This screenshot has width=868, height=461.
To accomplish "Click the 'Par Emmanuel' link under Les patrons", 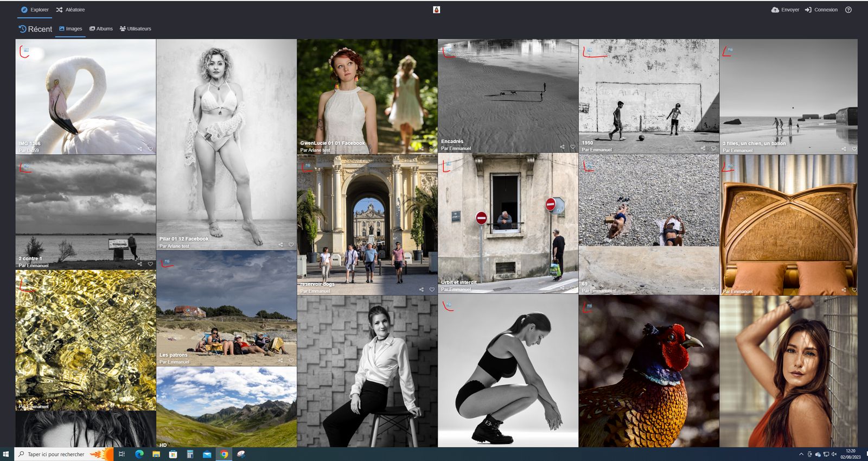I will (174, 362).
